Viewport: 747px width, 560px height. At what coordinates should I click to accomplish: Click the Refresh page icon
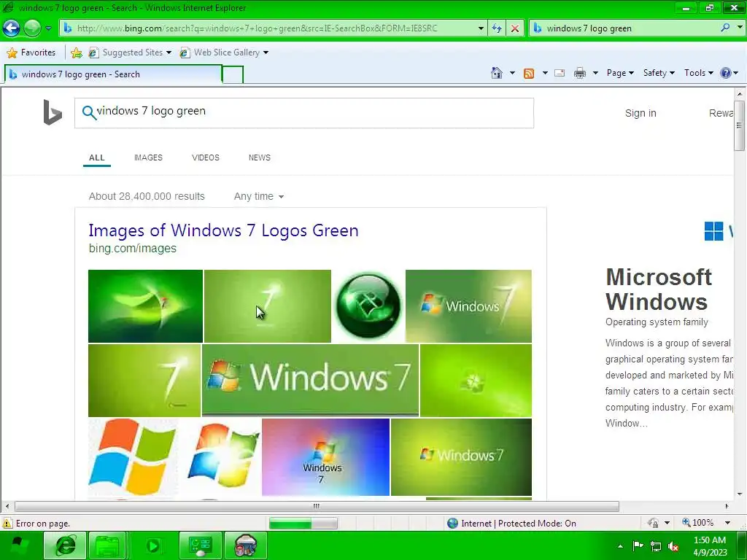[497, 28]
